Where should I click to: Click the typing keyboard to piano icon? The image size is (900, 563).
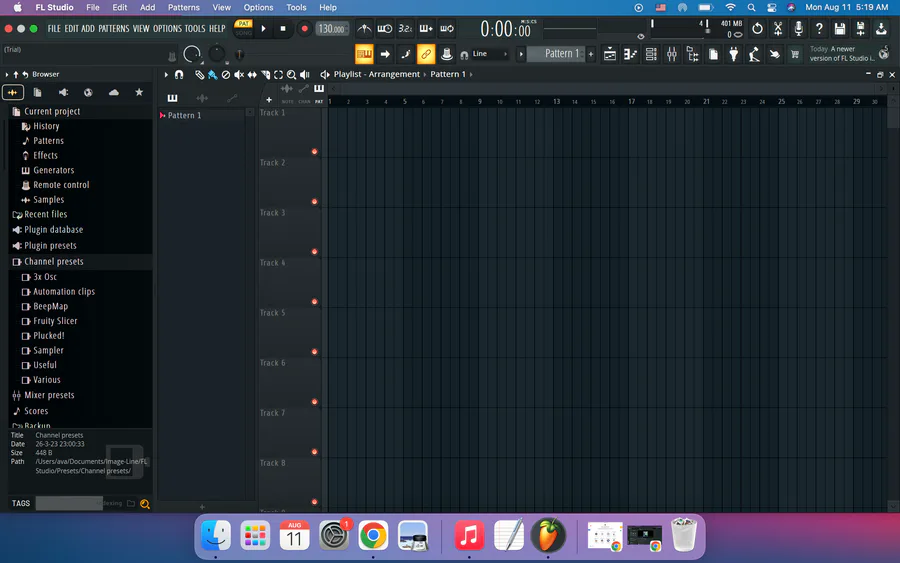tap(364, 54)
